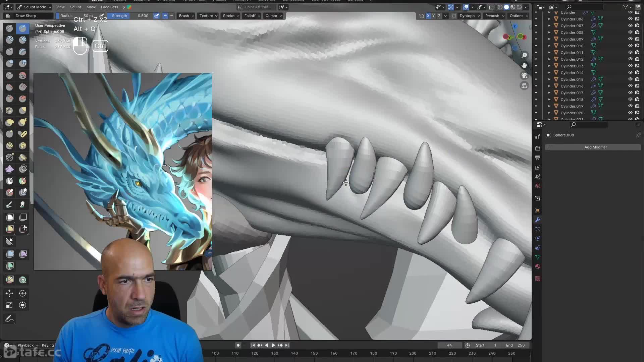This screenshot has width=644, height=362.
Task: Click the brush Strength slider
Action: coord(130,16)
